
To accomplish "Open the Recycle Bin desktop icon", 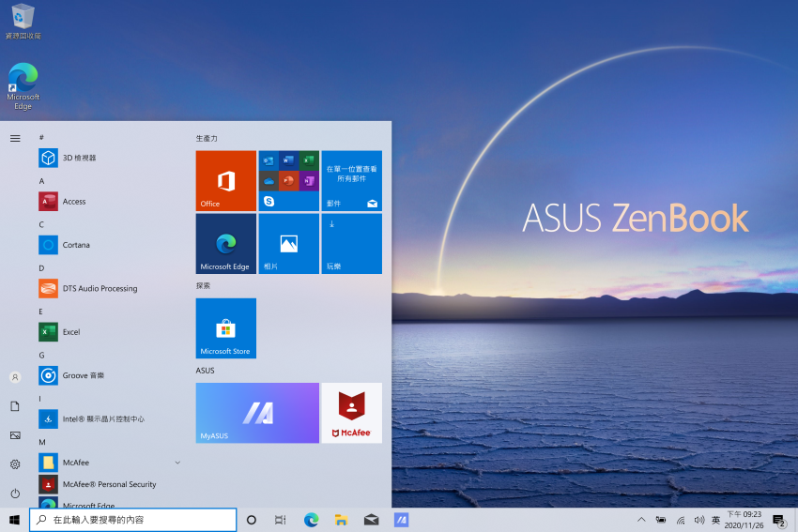I will coord(23,22).
